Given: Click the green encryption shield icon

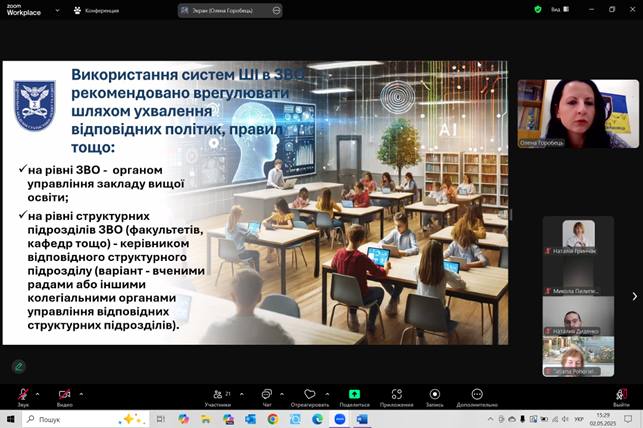Looking at the screenshot, I should [538, 9].
